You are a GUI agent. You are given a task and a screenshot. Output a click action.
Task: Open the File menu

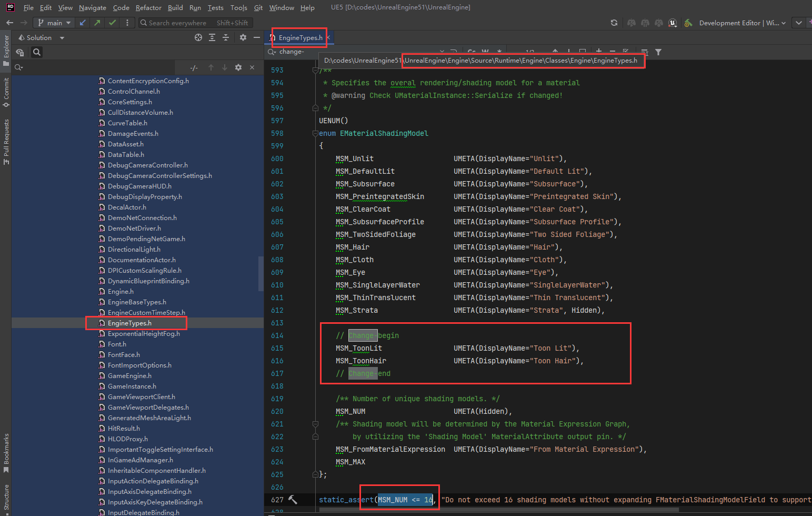pyautogui.click(x=28, y=7)
